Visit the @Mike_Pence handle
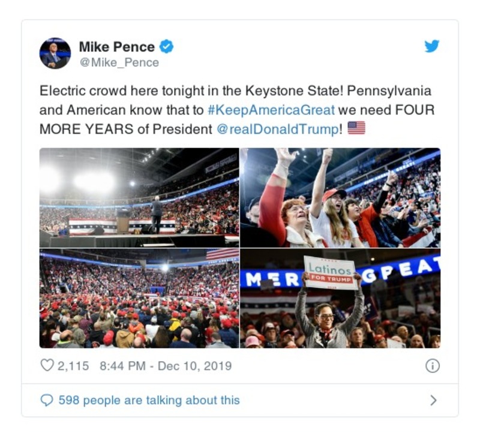Image resolution: width=480 pixels, height=448 pixels. 119,62
